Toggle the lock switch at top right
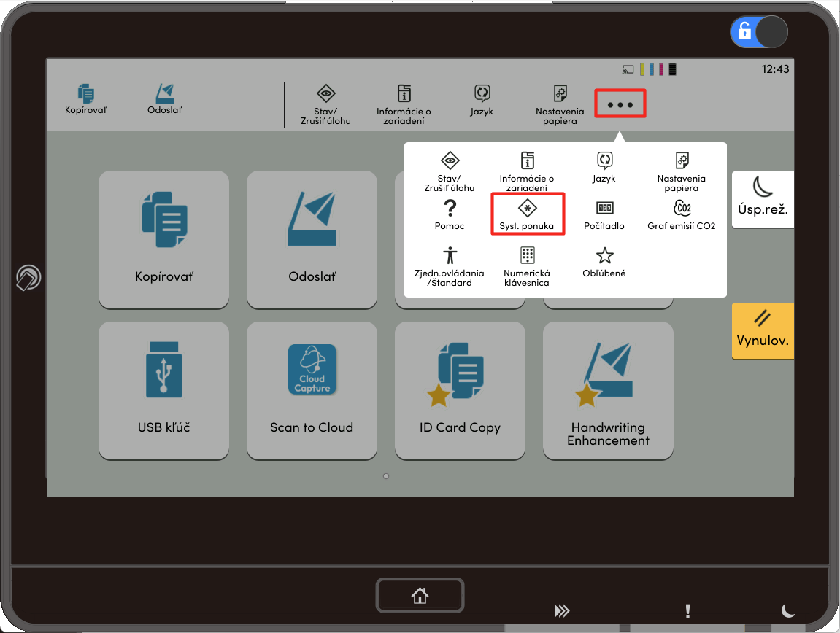Viewport: 840px width, 633px height. tap(759, 32)
